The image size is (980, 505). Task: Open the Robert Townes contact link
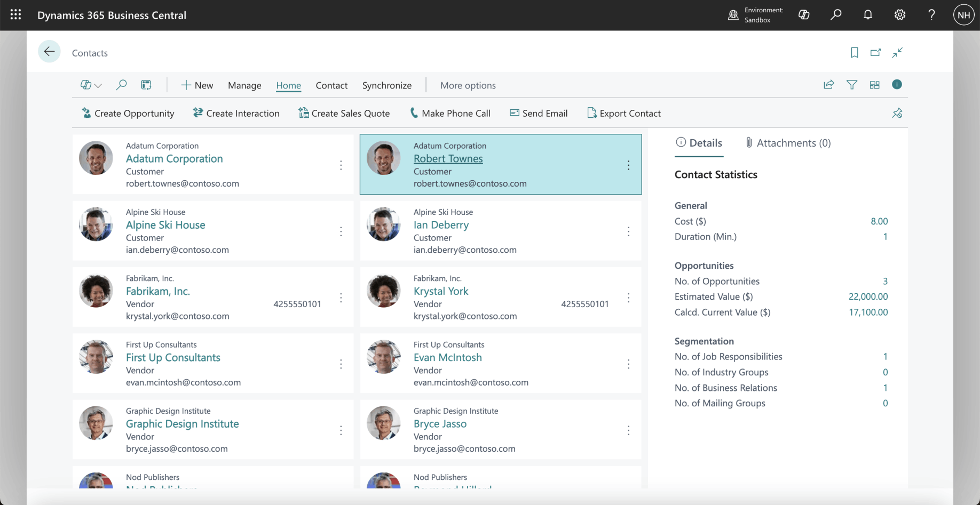[x=448, y=158]
